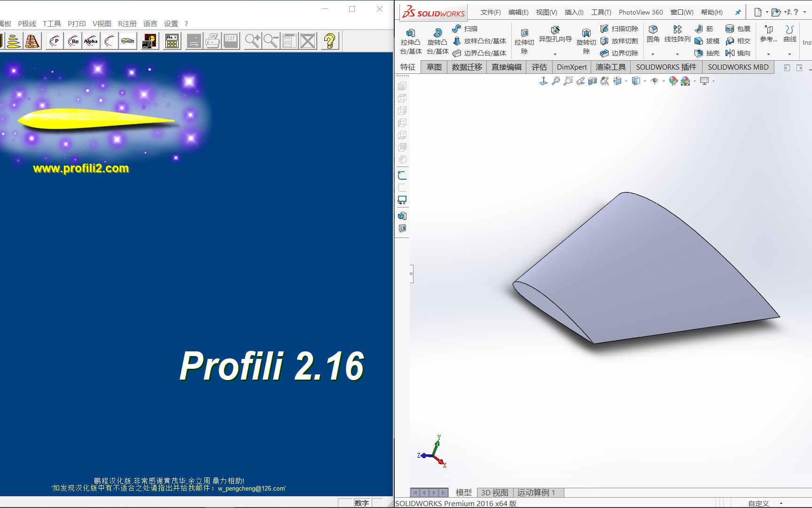Click the w_pengcheng@126.com email address

click(x=251, y=488)
